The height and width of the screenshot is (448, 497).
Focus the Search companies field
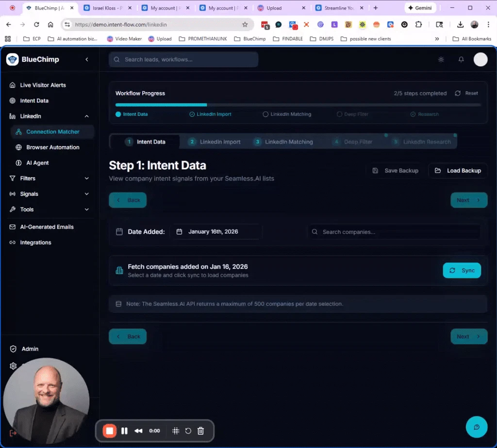pos(394,232)
